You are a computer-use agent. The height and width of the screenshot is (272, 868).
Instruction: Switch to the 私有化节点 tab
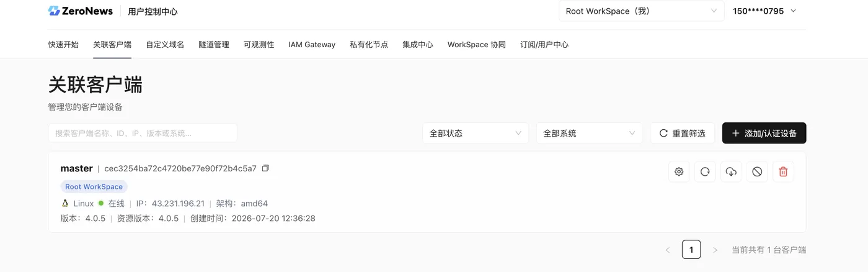coord(369,45)
